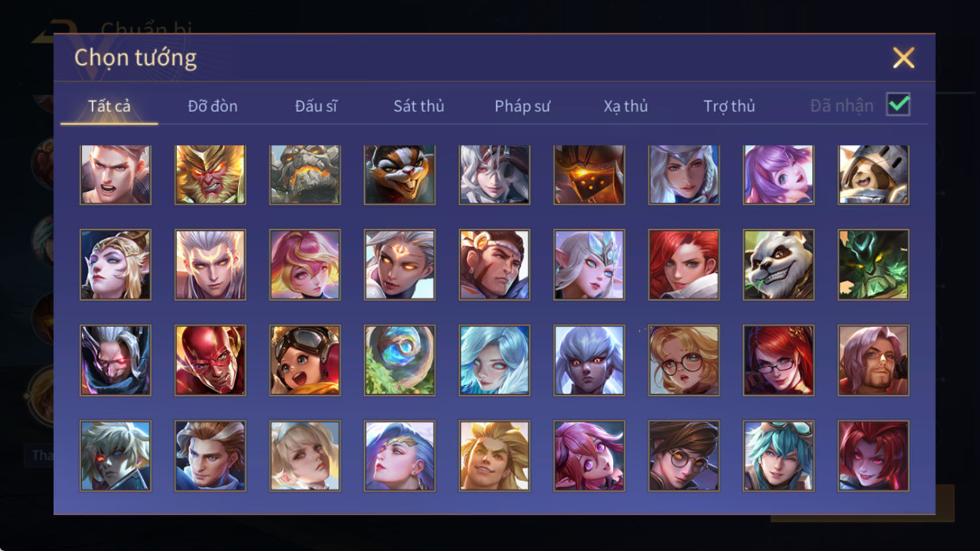Select the green horned demon hero portrait
The height and width of the screenshot is (551, 980).
(x=873, y=265)
